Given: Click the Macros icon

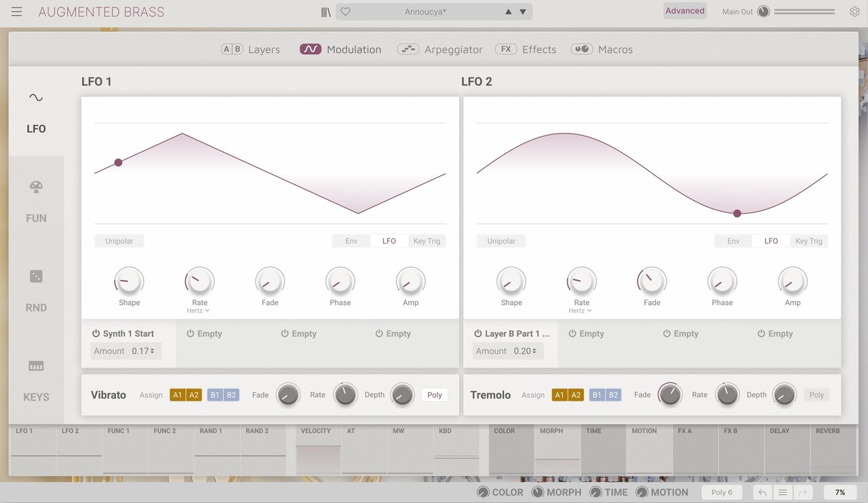Looking at the screenshot, I should 581,49.
